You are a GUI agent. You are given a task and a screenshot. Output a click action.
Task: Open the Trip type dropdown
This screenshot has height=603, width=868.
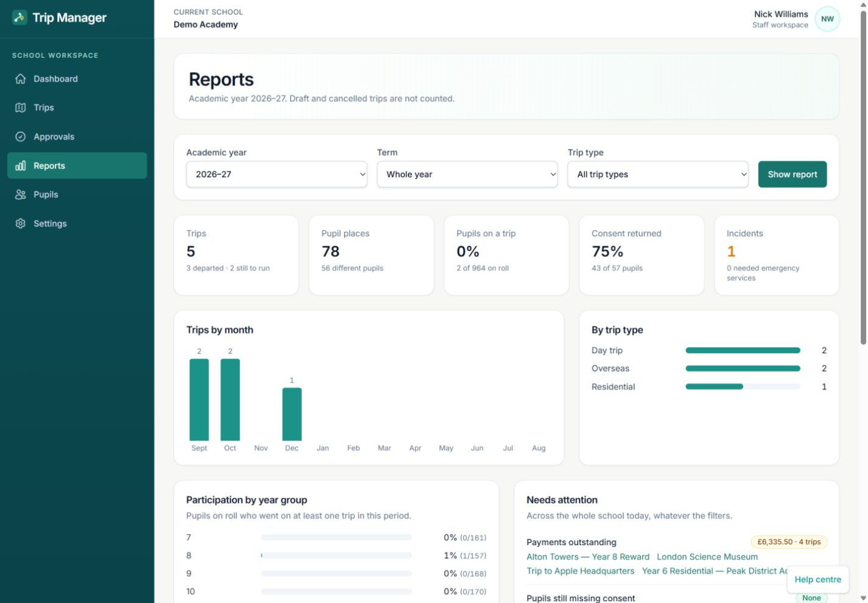click(658, 174)
